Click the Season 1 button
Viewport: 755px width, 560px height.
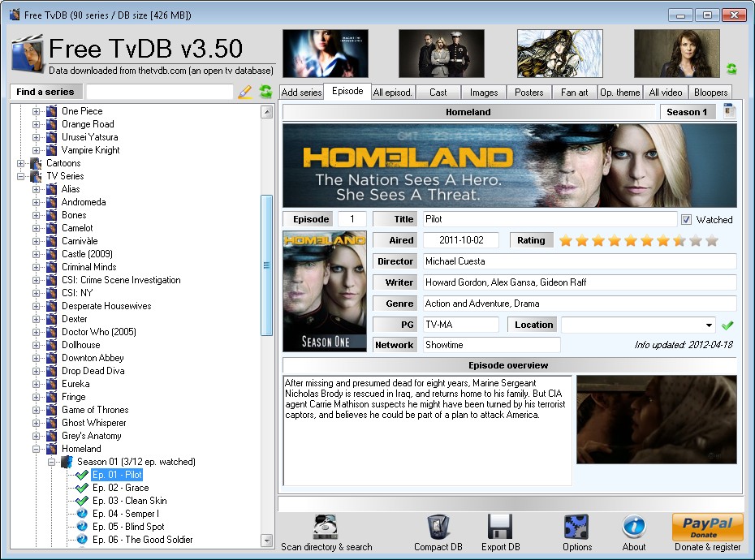(687, 112)
